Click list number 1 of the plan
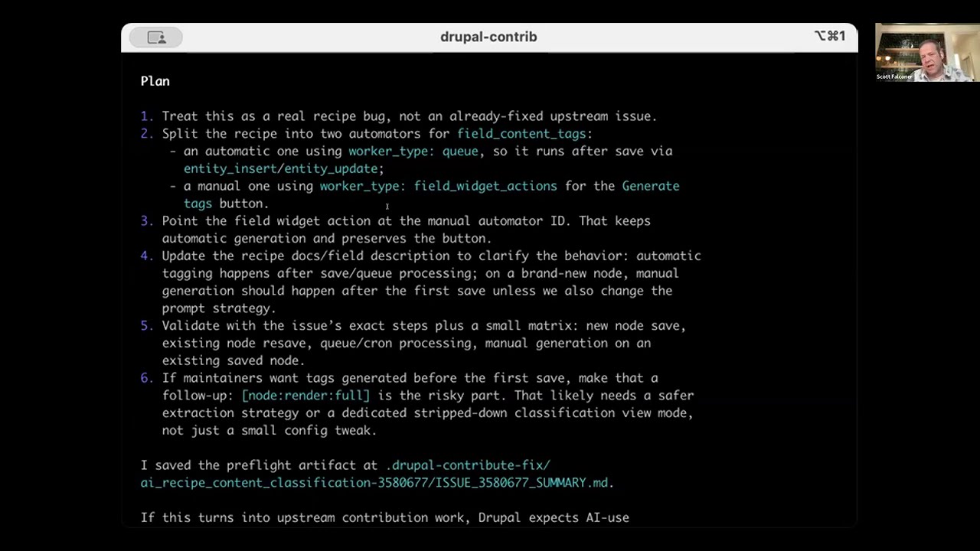The image size is (980, 551). (x=145, y=116)
